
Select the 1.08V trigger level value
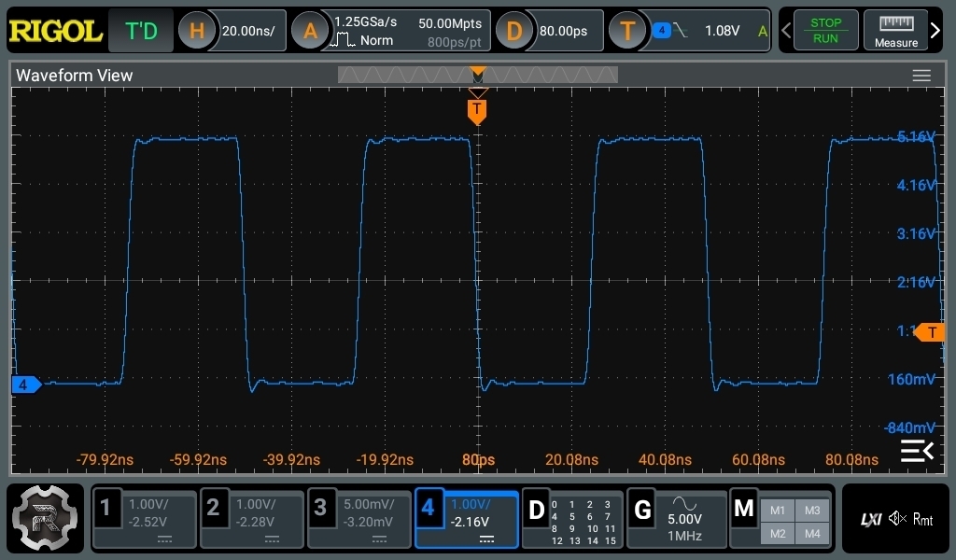722,31
